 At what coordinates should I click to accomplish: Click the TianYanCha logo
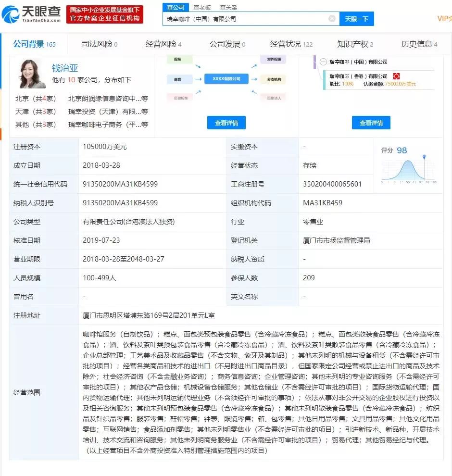pos(32,14)
